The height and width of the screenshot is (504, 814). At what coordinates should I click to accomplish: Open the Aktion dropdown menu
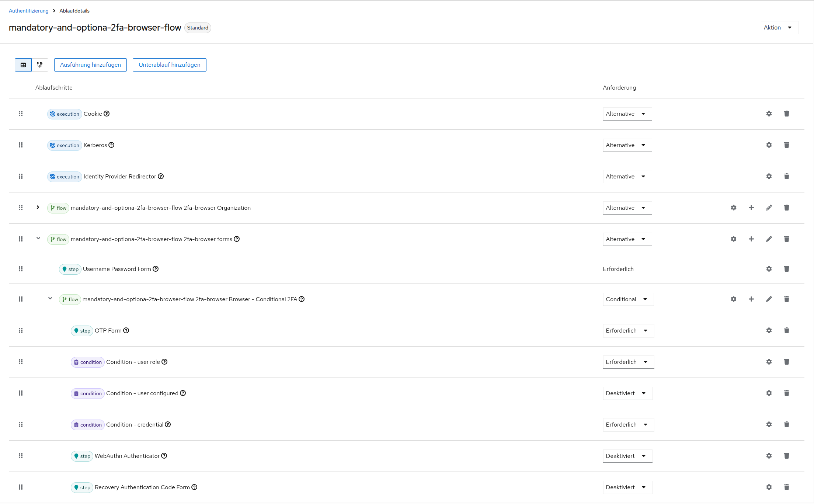pyautogui.click(x=779, y=28)
